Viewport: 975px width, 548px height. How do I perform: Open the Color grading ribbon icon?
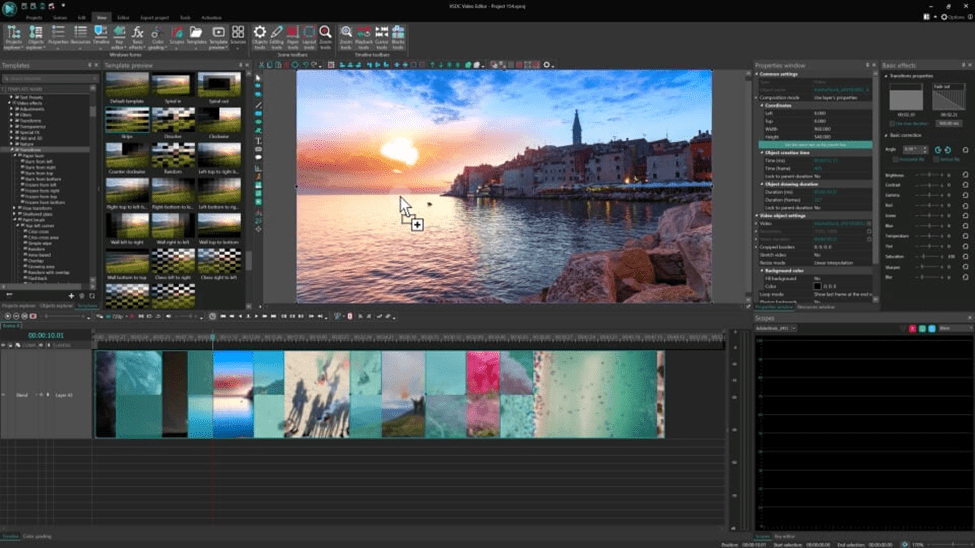coord(157,37)
